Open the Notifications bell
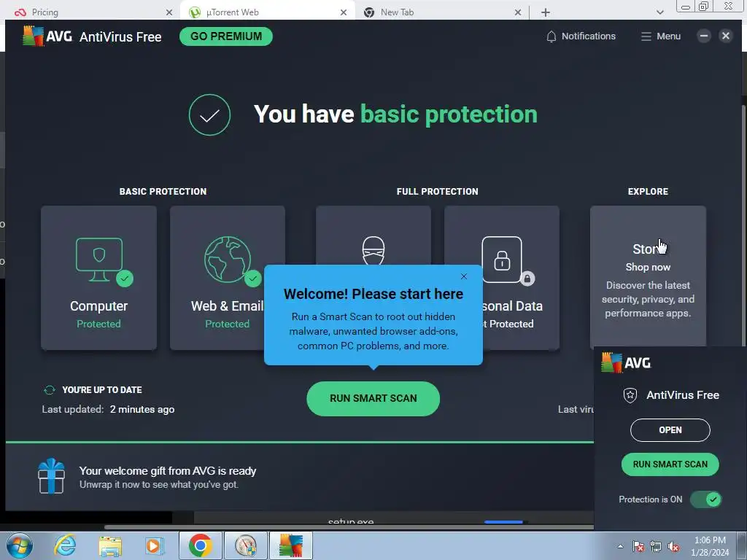The height and width of the screenshot is (560, 747). (x=581, y=36)
